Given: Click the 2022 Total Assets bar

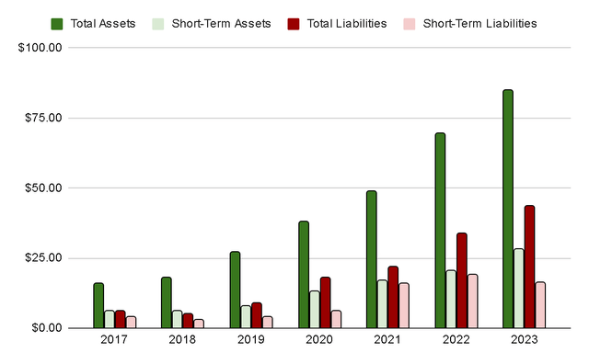Looking at the screenshot, I should point(440,231).
